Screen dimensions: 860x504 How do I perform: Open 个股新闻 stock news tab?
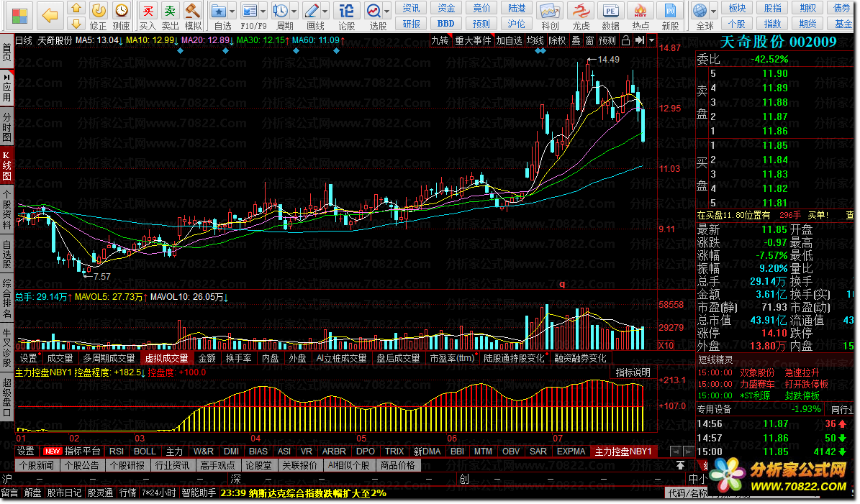click(36, 466)
